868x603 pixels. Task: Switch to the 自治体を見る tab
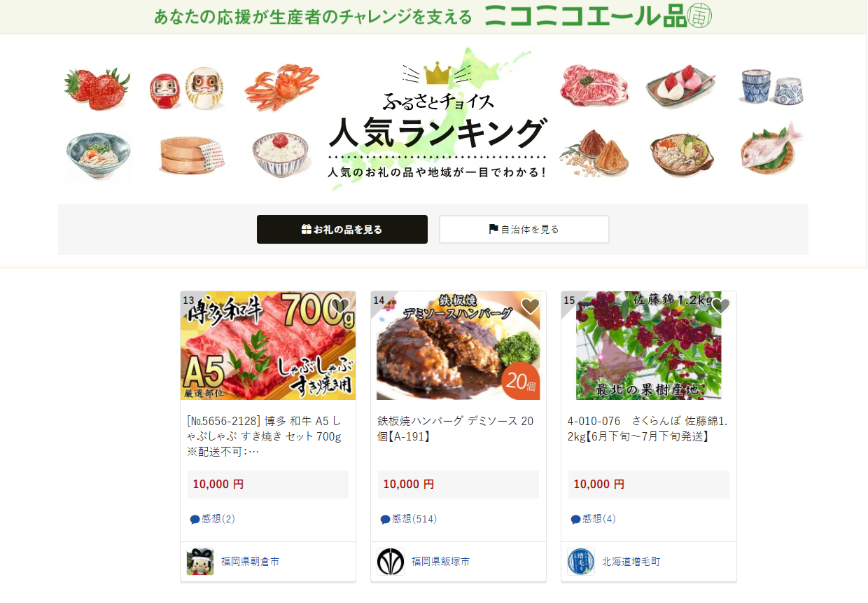524,229
